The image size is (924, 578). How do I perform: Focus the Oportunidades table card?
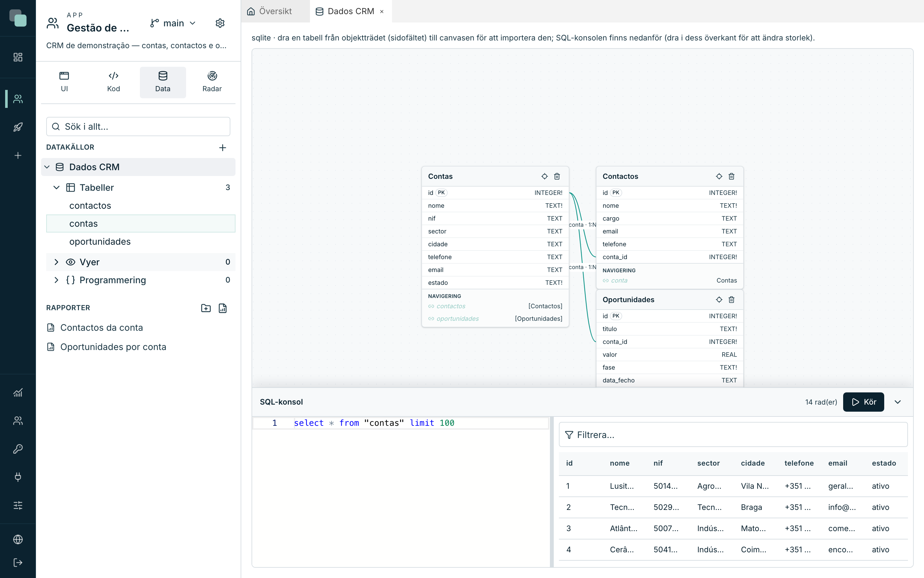(719, 300)
